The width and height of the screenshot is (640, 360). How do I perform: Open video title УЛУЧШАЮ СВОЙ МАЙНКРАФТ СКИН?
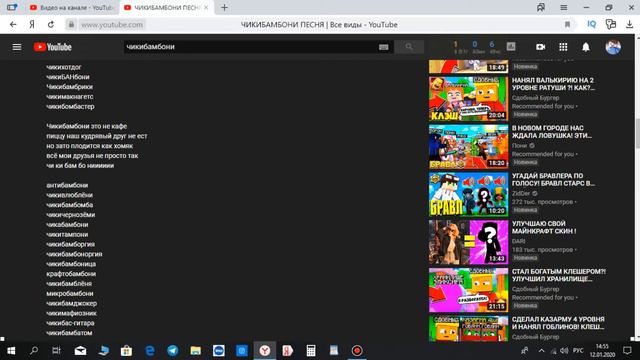544,227
